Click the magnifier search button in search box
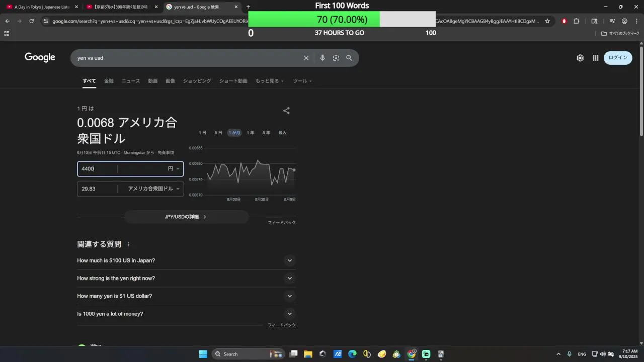Screen dimensions: 644x362 349,58
